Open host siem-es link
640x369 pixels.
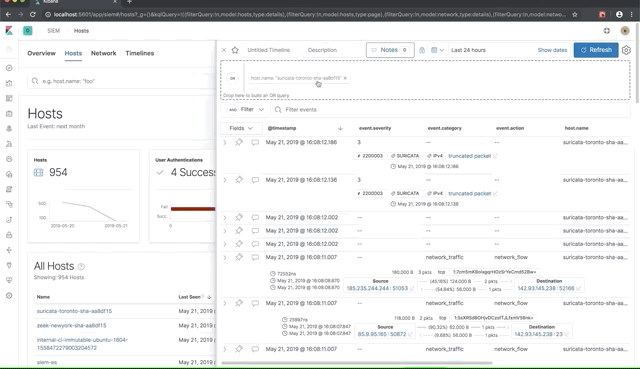pyautogui.click(x=47, y=362)
